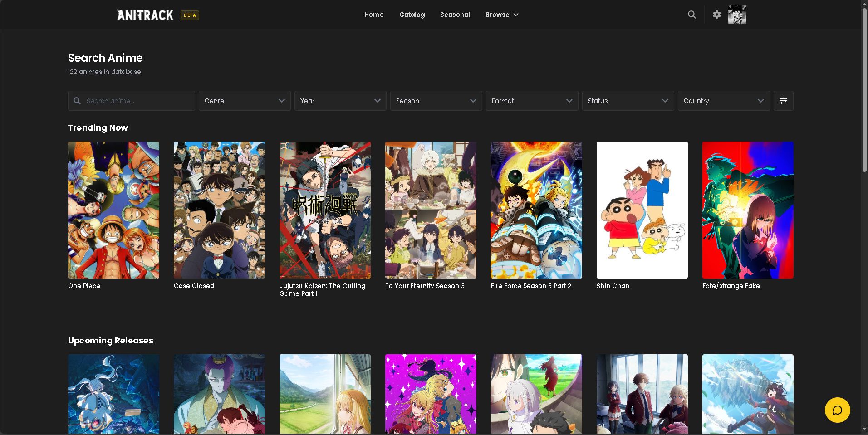This screenshot has width=868, height=435.
Task: Switch to the Seasonal page
Action: point(455,14)
